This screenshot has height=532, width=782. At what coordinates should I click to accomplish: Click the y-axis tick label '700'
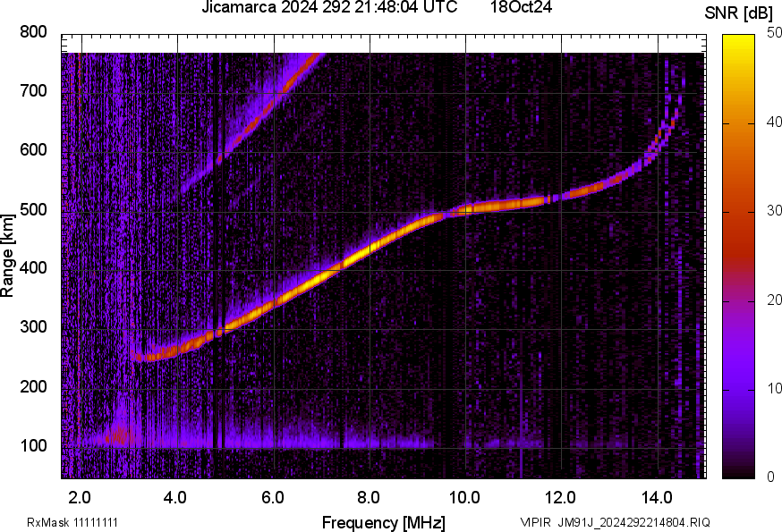(x=33, y=90)
